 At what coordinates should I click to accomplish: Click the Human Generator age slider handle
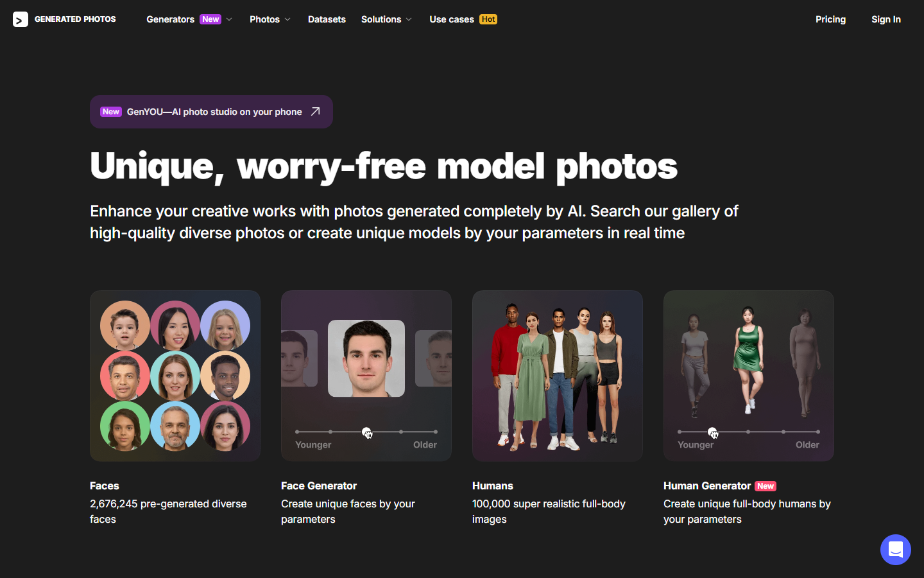coord(712,432)
